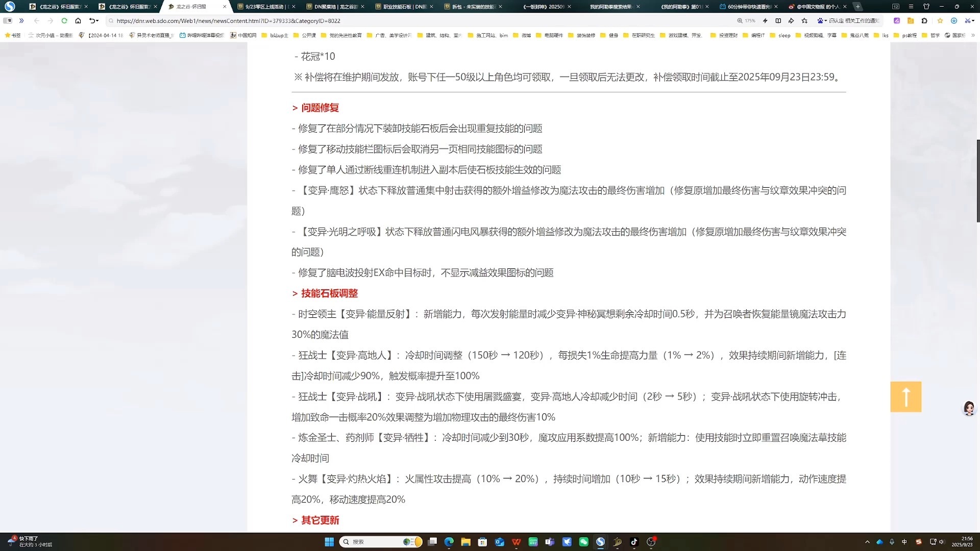
Task: Toggle reading mode book icon
Action: coord(778,21)
